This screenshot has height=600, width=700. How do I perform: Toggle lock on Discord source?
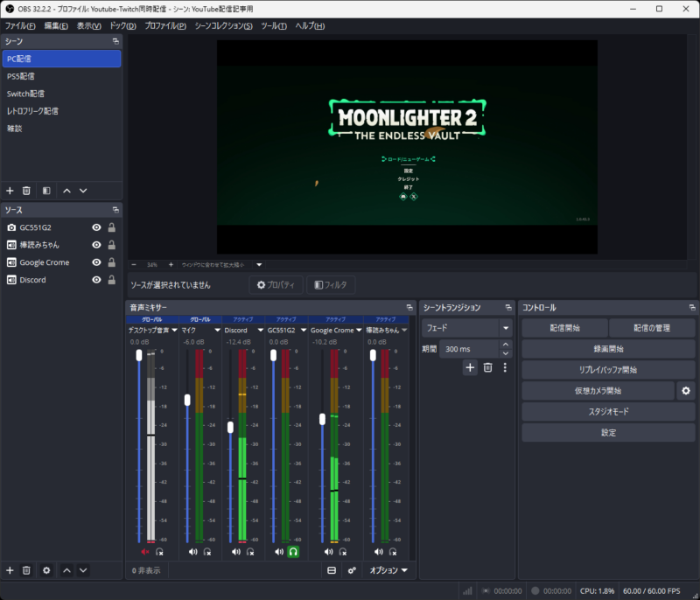pos(112,280)
